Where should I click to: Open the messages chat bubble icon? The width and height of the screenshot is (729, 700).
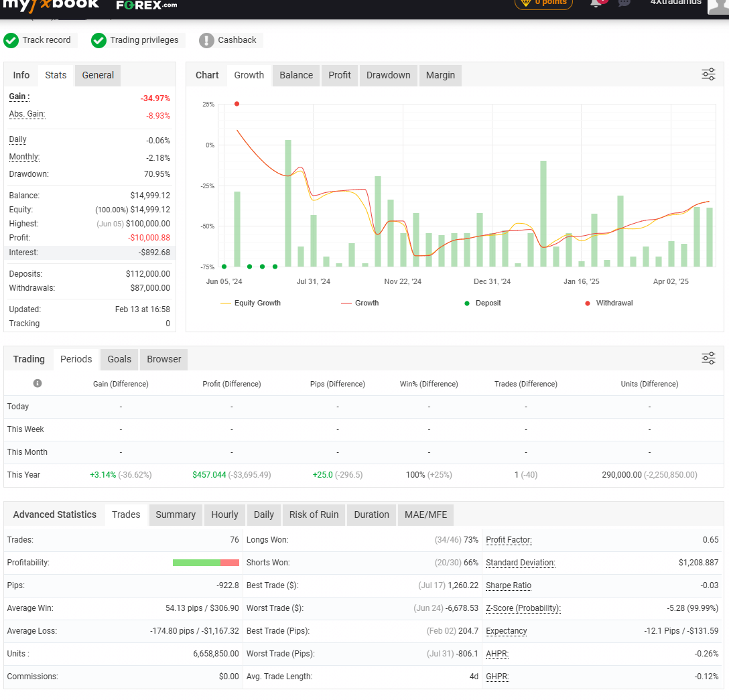624,3
